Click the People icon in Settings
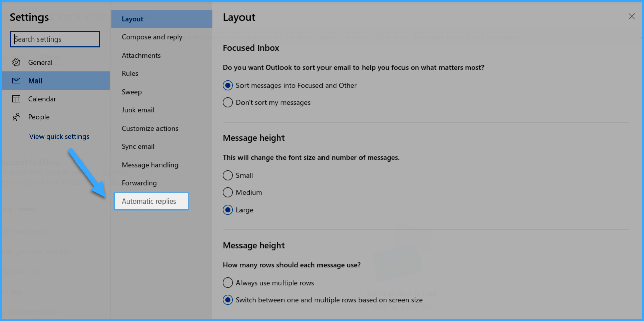 tap(16, 117)
